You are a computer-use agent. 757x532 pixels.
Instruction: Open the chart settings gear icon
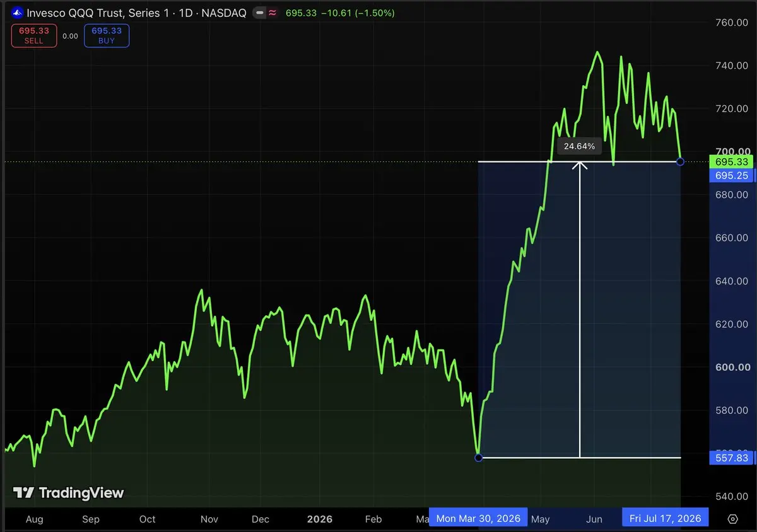pyautogui.click(x=732, y=519)
